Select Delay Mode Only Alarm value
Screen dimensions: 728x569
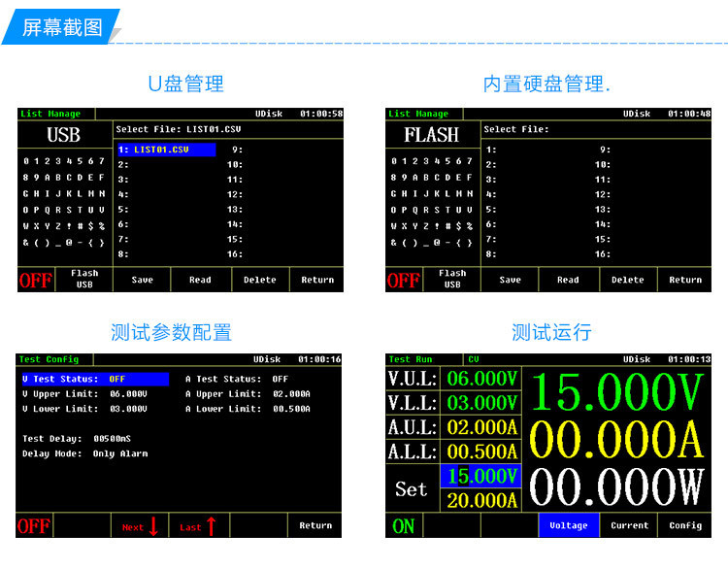[120, 453]
